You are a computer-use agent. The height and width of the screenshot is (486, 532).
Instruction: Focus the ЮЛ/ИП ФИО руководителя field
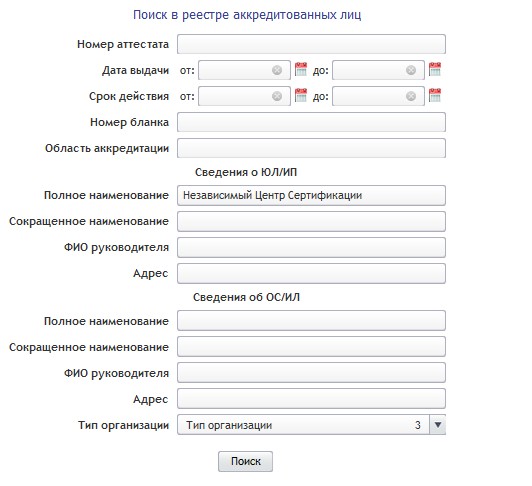click(311, 247)
